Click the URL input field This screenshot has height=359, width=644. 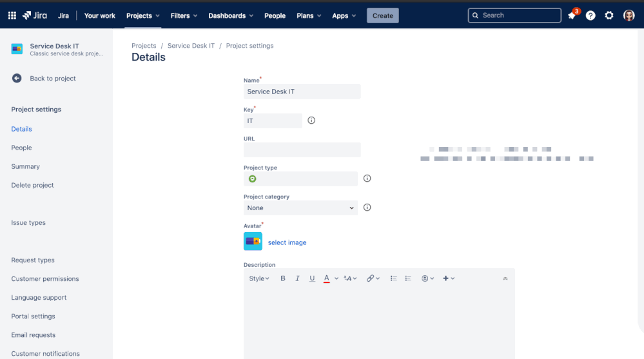pos(302,150)
